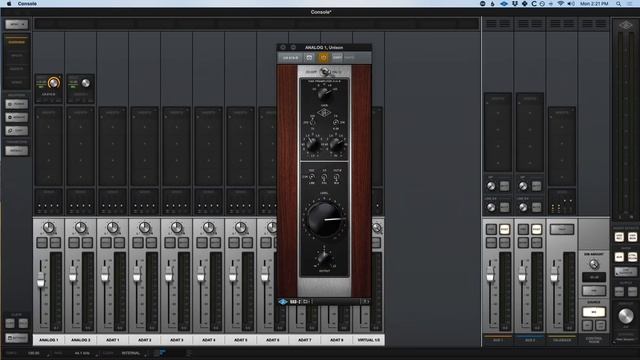Click the TEMPO value field in bottom bar

coord(34,353)
